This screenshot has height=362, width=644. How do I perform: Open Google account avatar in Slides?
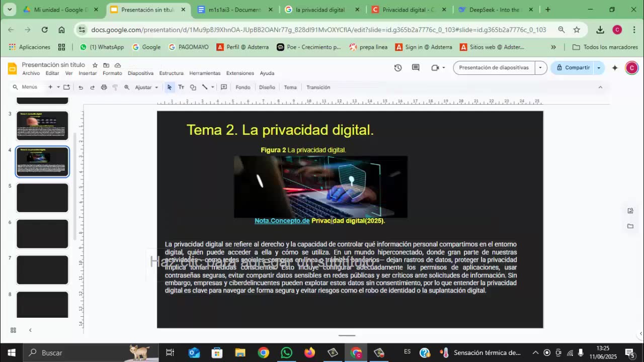(631, 67)
